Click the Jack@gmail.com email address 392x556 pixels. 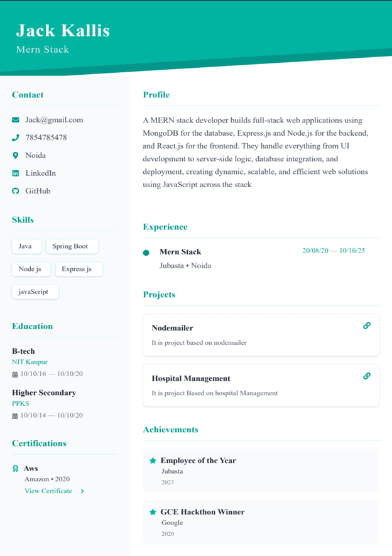pyautogui.click(x=54, y=120)
